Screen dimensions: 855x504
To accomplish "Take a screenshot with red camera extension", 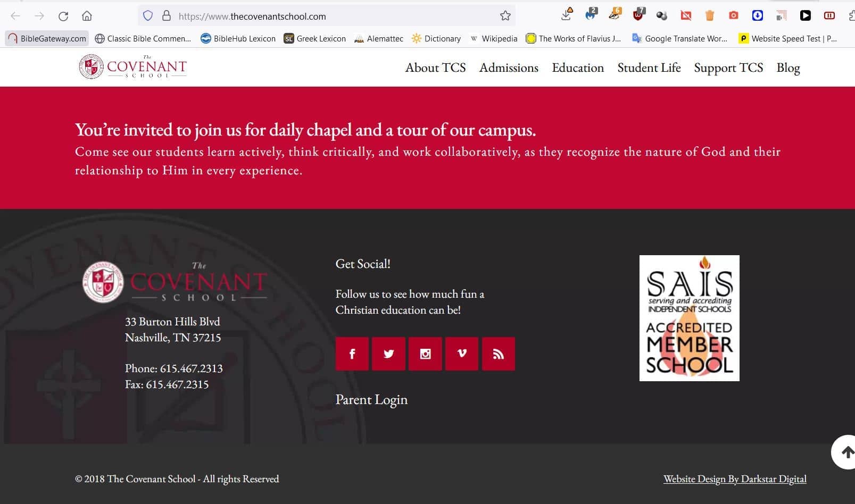I will tap(734, 15).
